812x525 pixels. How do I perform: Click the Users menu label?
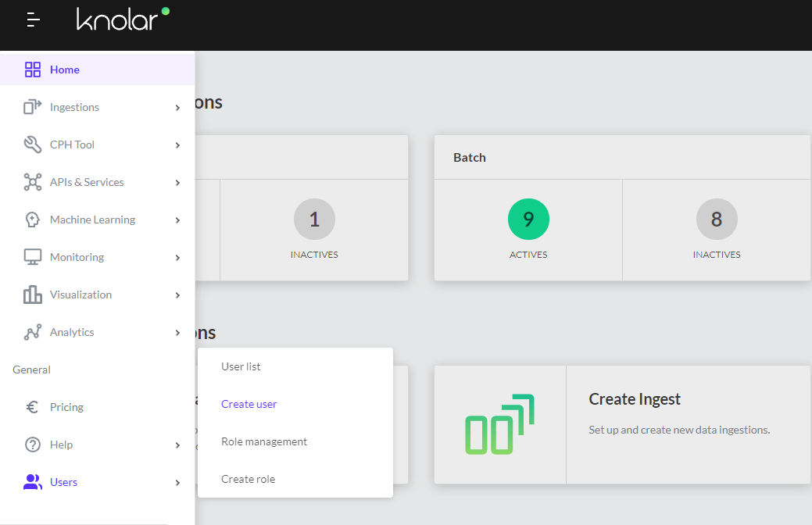click(64, 482)
